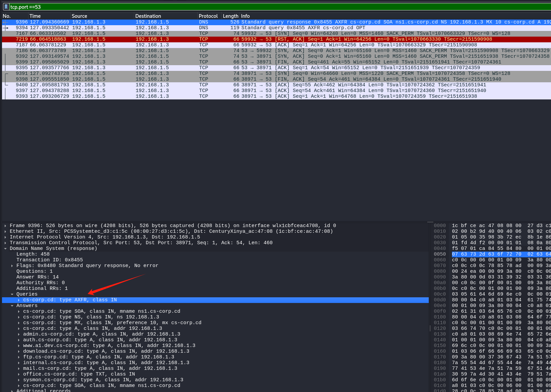Image resolution: width=551 pixels, height=392 pixels.
Task: Select cs-corp.cd type NS answer
Action: (91, 317)
